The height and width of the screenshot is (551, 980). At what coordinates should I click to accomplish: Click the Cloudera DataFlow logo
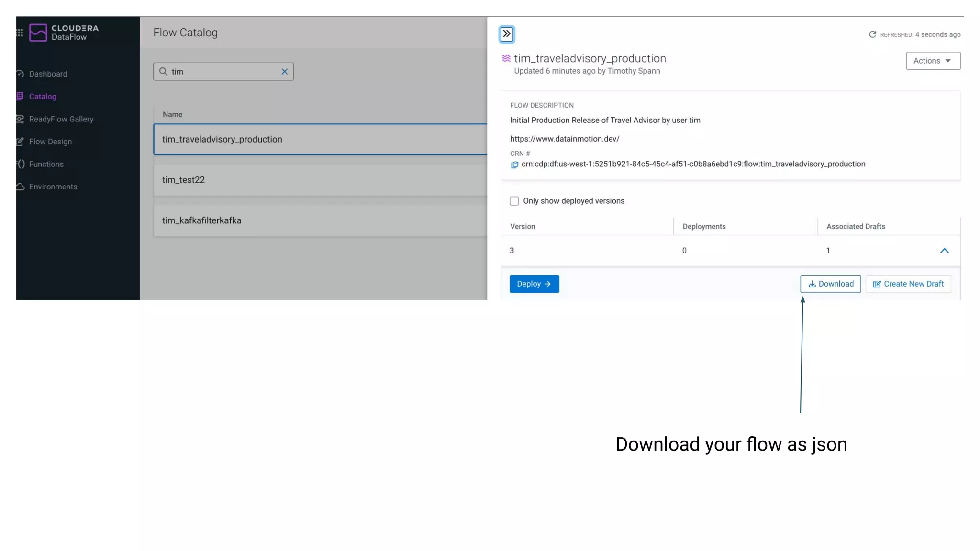click(x=64, y=33)
